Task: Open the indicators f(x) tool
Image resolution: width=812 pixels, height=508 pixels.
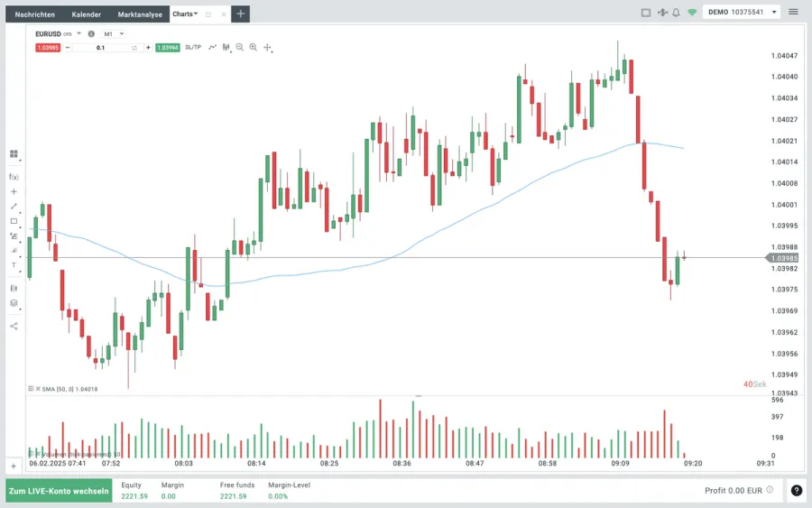Action: [x=14, y=177]
